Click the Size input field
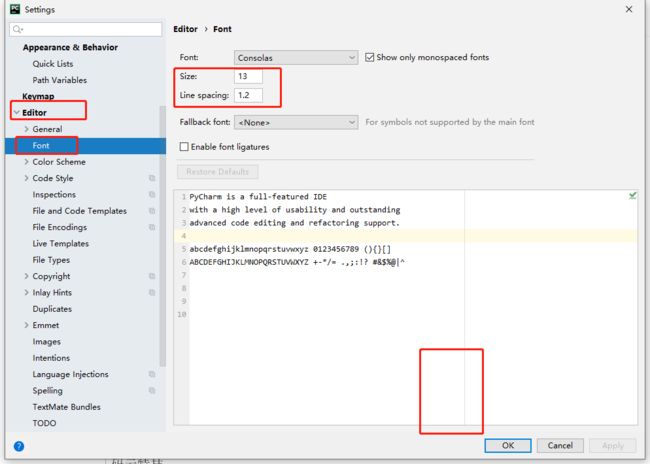 tap(248, 76)
